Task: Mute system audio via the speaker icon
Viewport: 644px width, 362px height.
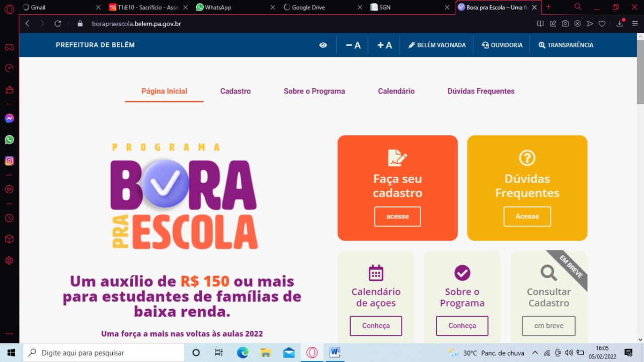Action: click(569, 352)
